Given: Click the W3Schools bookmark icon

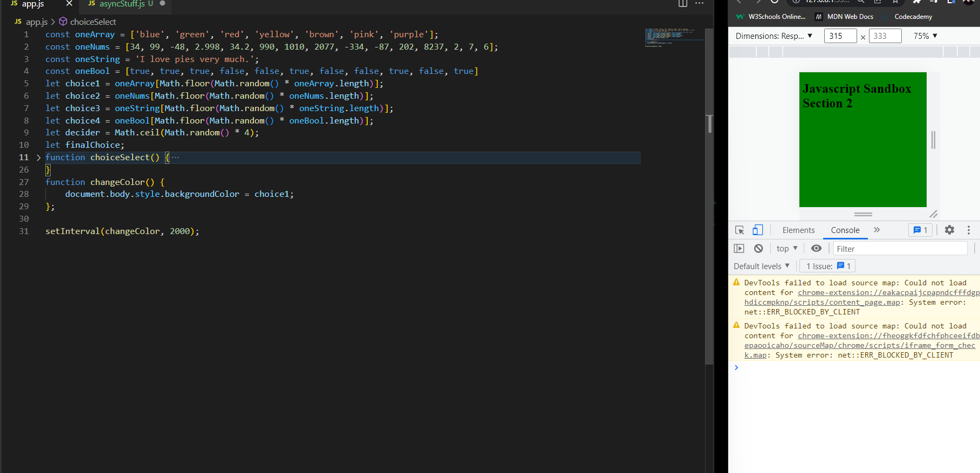Looking at the screenshot, I should pyautogui.click(x=740, y=17).
